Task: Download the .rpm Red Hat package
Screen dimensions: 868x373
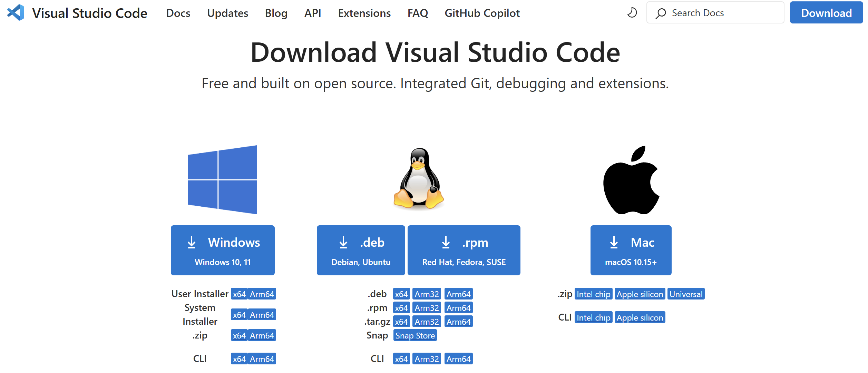Action: coord(464,250)
